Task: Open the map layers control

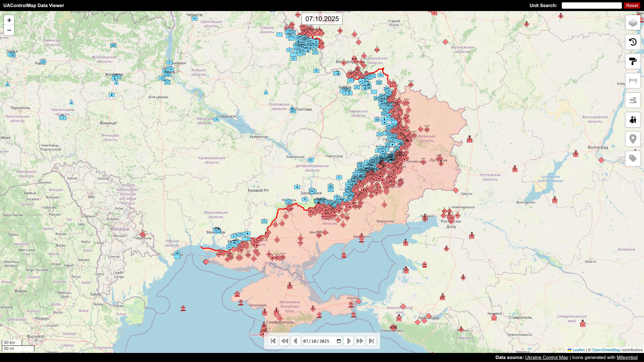Action: pyautogui.click(x=633, y=23)
